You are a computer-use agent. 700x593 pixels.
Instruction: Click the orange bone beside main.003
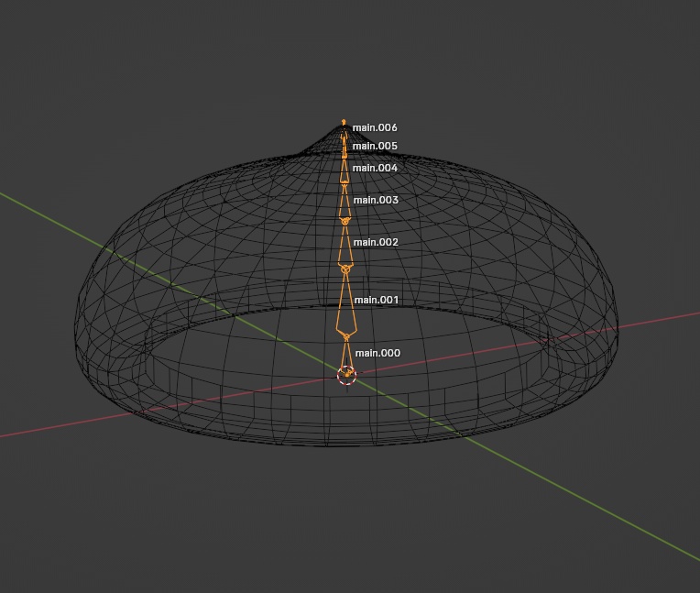coord(345,202)
